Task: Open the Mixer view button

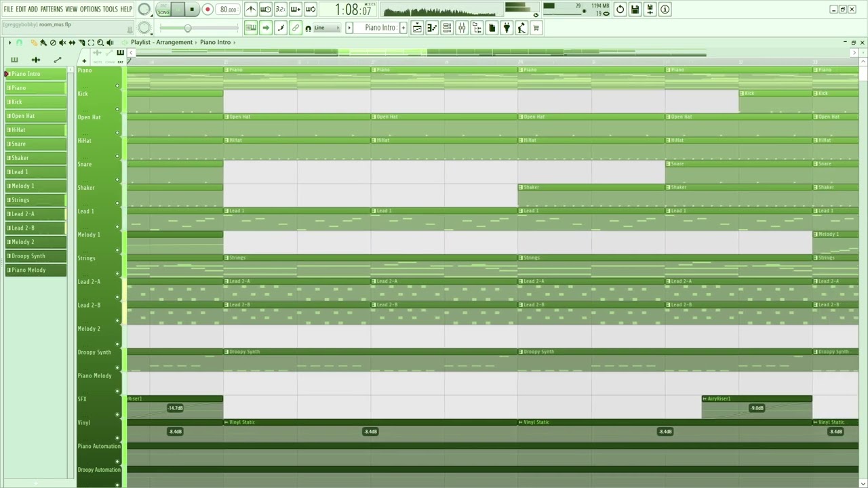Action: [x=462, y=28]
